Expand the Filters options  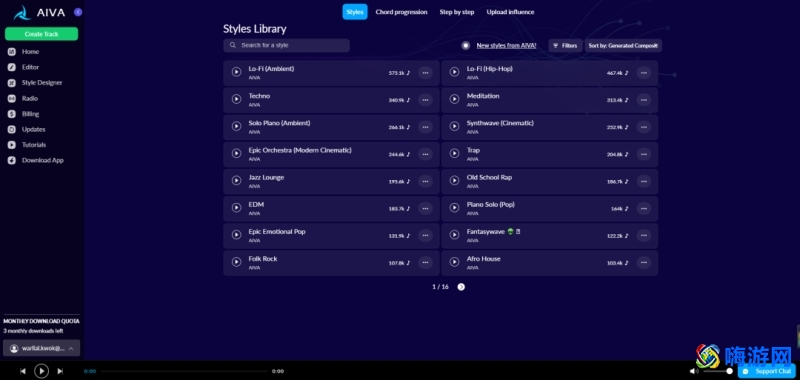[x=565, y=45]
